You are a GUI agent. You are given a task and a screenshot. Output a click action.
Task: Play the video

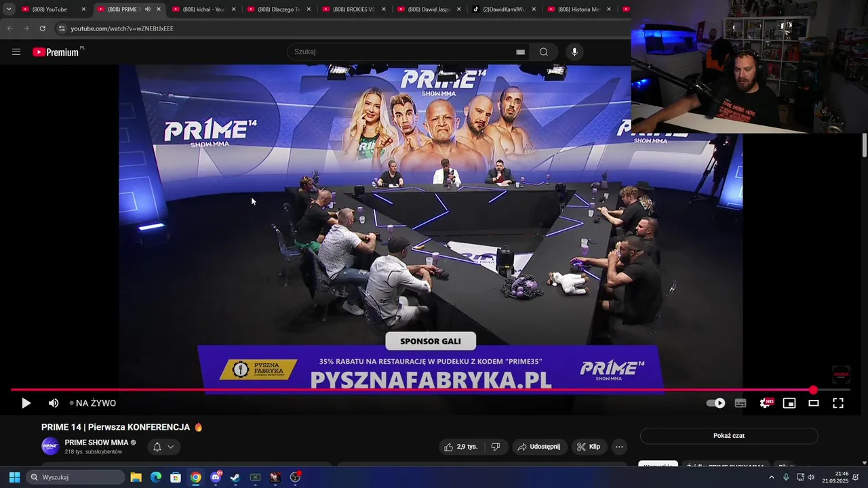coord(26,403)
